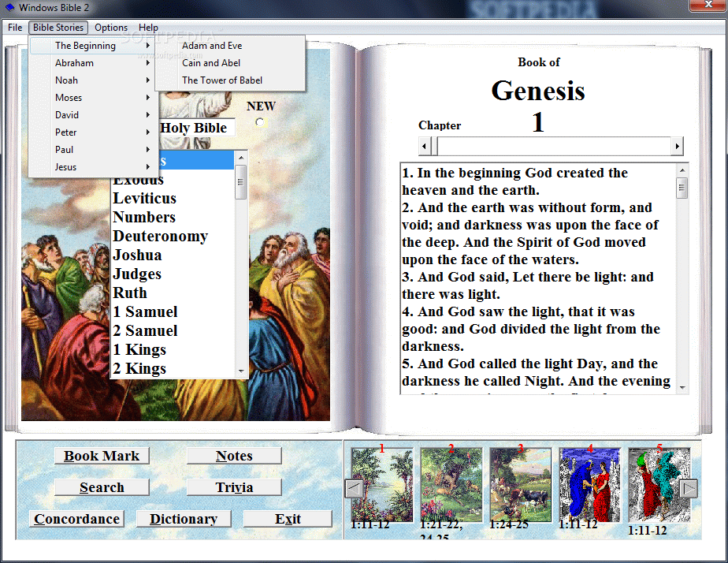
Task: Click book list scroll down arrow
Action: (x=241, y=371)
